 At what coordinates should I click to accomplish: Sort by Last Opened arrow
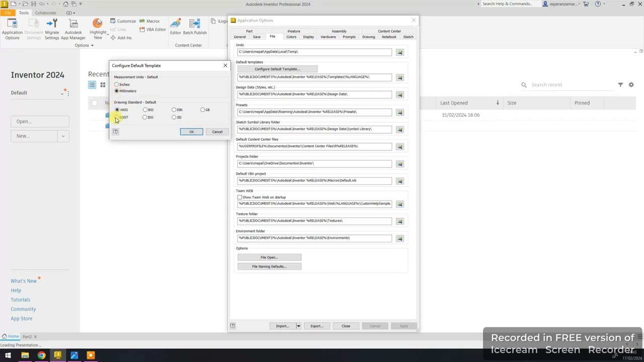coord(498,103)
